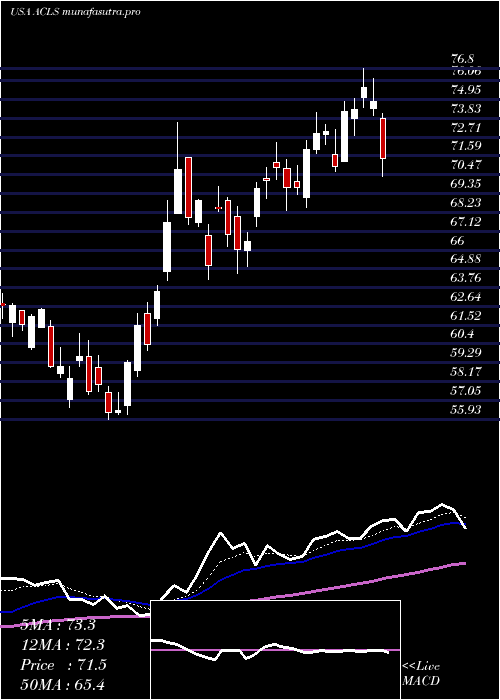Click the 66 price axis label

pos(458,241)
